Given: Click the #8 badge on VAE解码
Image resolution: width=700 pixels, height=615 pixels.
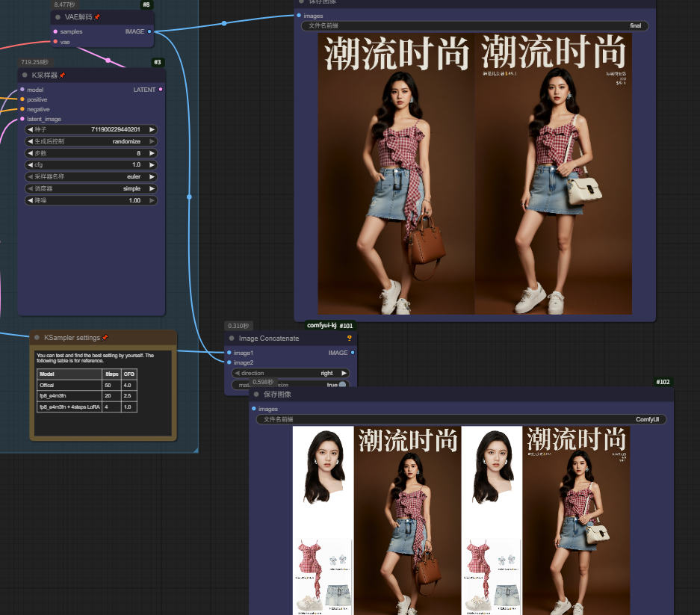Looking at the screenshot, I should [x=146, y=4].
